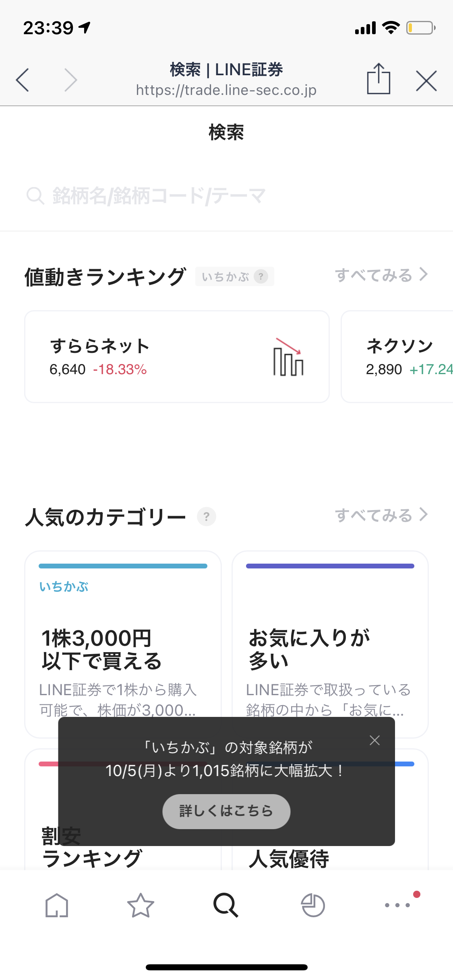
Task: Open favorites via the star icon
Action: click(x=141, y=906)
